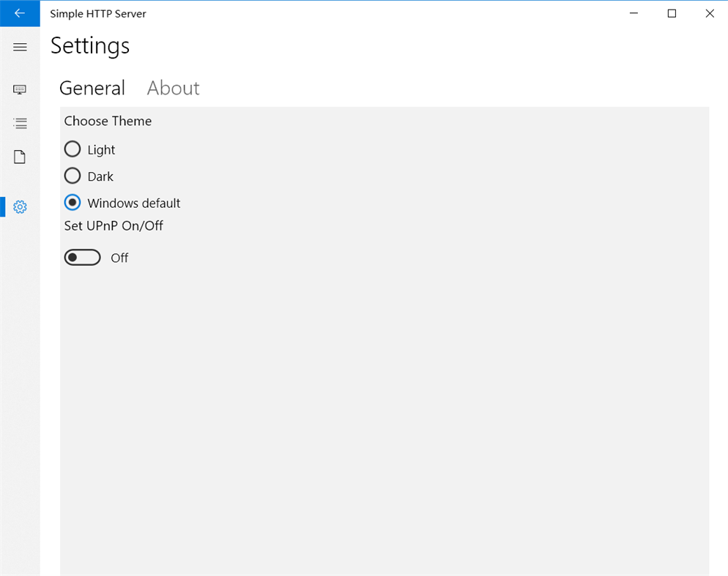Maximize the application window

click(671, 13)
